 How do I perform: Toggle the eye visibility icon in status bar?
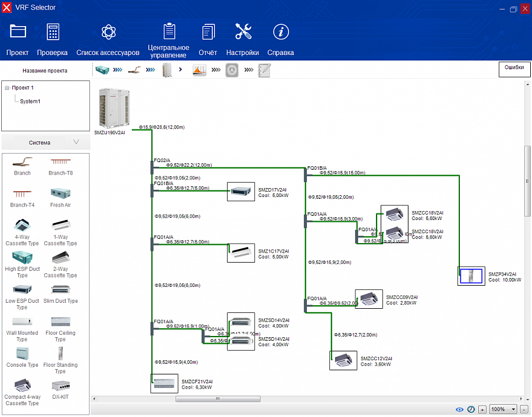459,409
